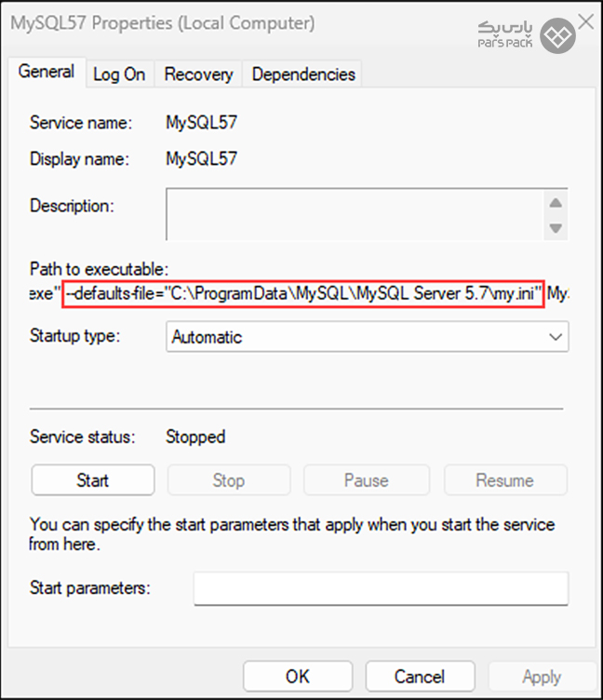Click the Start parameters label
Screen dimensions: 603x700
89,588
